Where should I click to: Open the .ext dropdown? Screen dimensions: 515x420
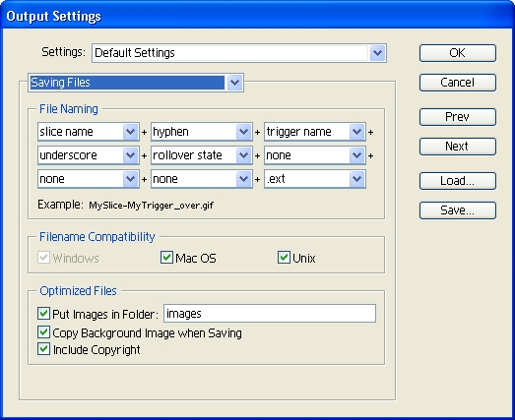pos(315,179)
